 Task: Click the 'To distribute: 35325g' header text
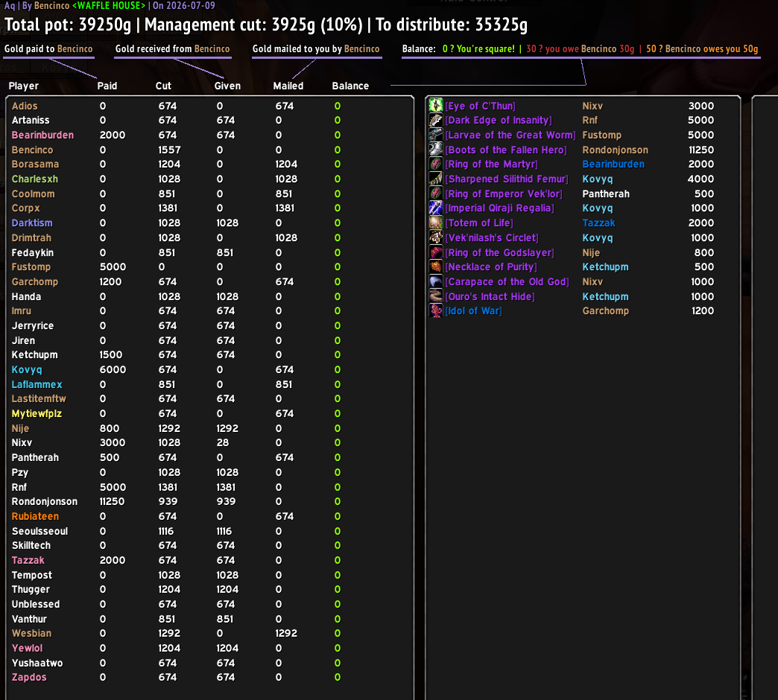click(452, 25)
